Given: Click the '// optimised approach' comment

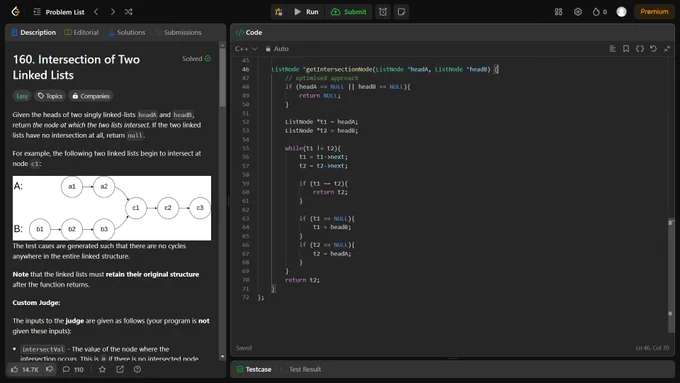Looking at the screenshot, I should click(321, 78).
